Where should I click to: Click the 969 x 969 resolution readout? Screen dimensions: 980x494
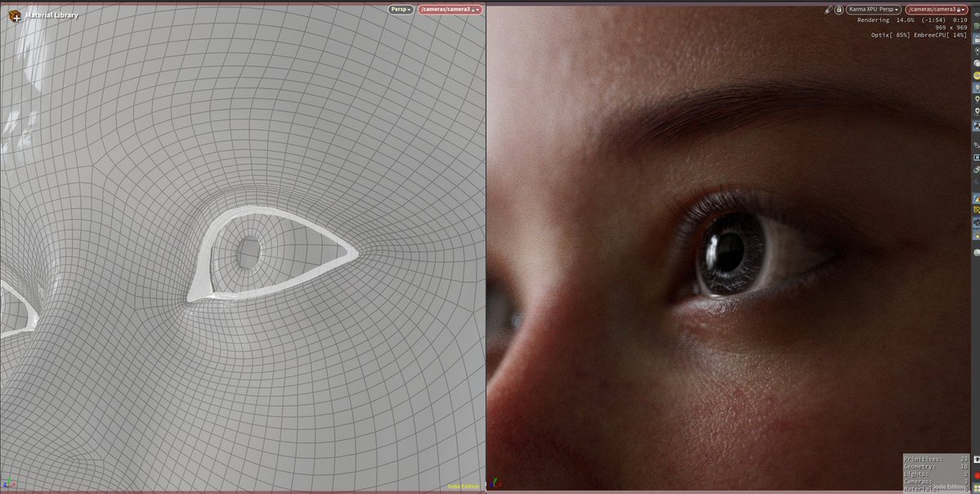[951, 28]
